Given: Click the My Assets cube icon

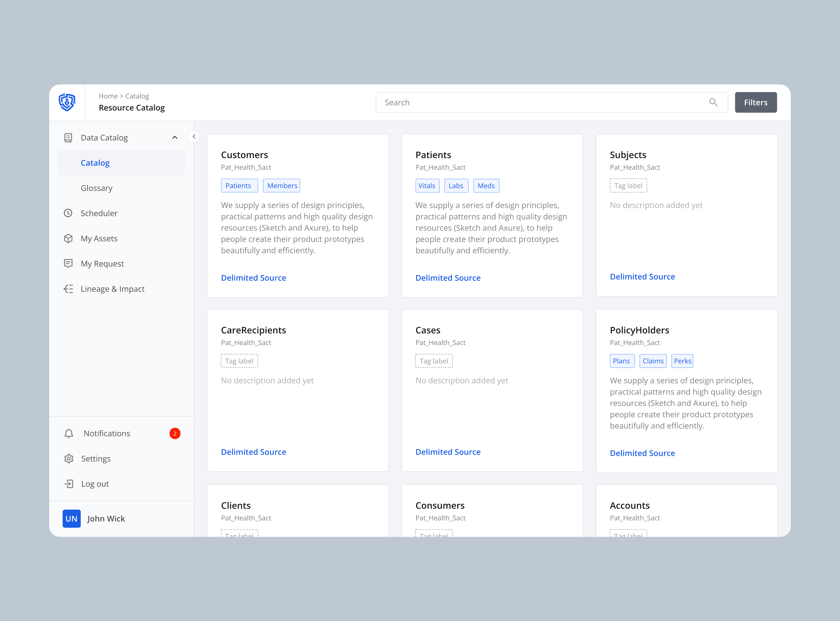Looking at the screenshot, I should [68, 238].
